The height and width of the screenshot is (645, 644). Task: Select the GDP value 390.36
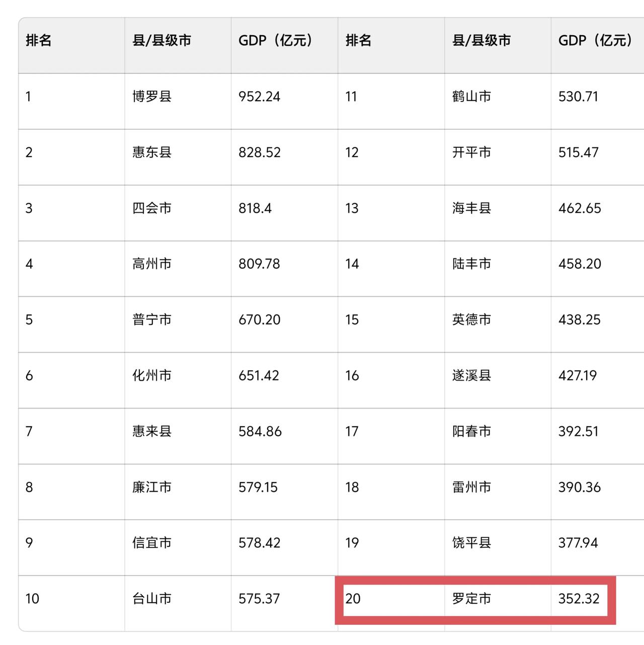click(x=580, y=487)
